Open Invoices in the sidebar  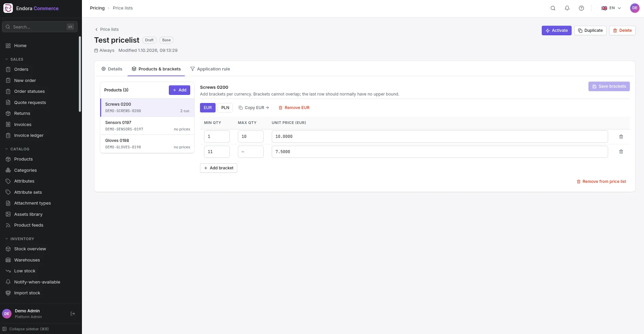pos(23,125)
